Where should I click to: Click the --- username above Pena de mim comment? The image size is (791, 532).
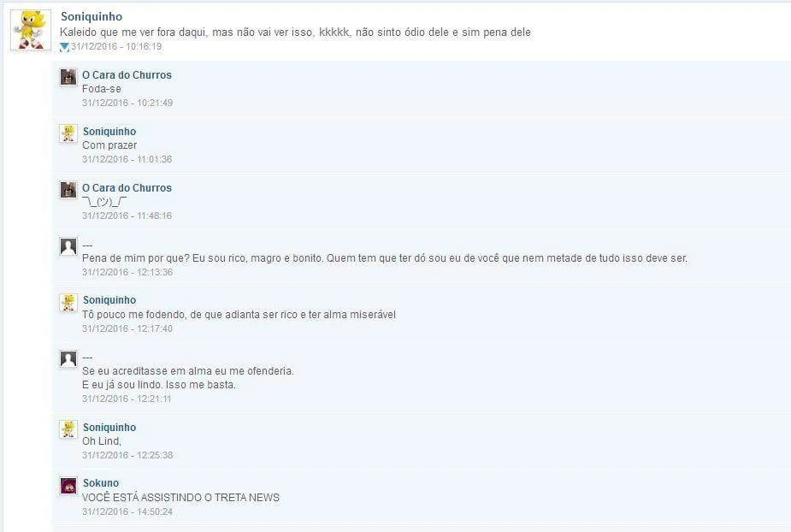click(87, 245)
